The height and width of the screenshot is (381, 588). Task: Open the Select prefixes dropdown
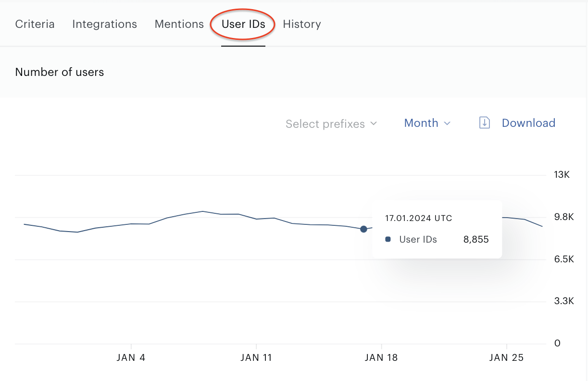point(331,124)
